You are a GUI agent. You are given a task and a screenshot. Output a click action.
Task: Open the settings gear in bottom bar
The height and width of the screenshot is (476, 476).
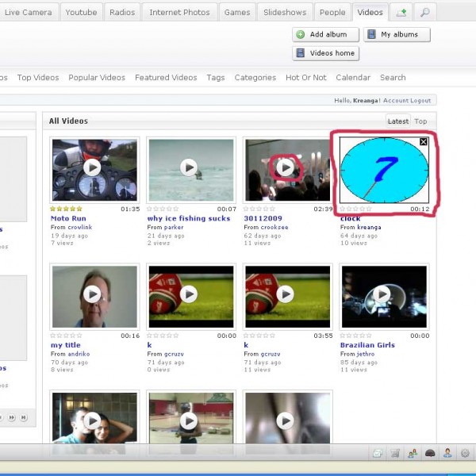(465, 454)
